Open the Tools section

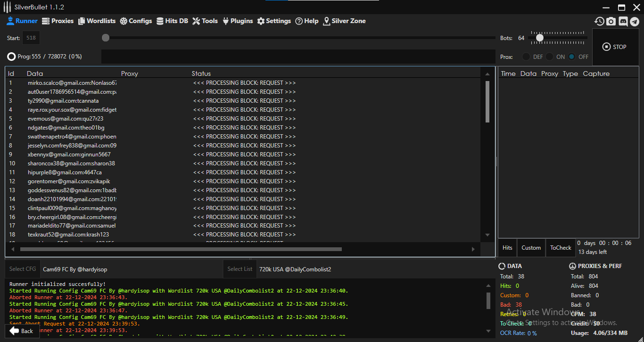click(x=205, y=21)
